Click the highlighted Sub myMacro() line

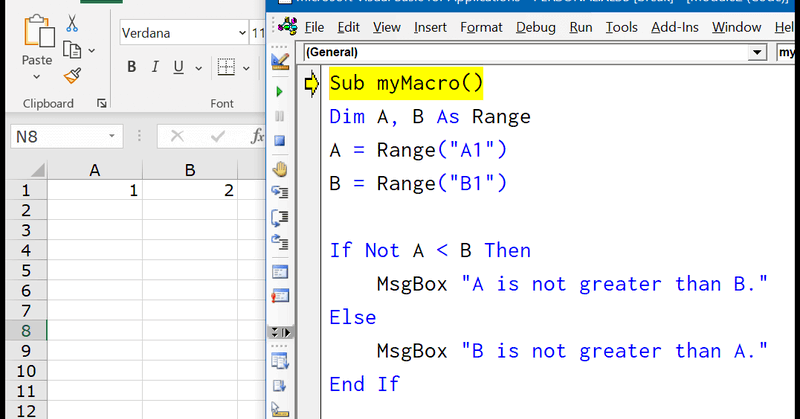click(x=406, y=83)
